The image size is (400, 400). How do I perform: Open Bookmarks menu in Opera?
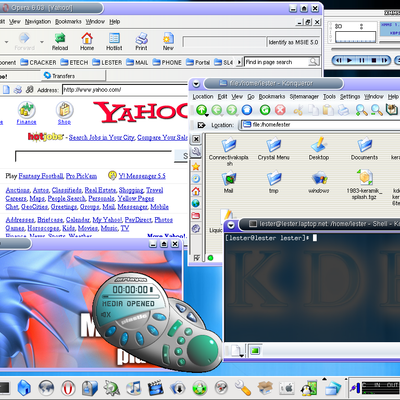click(x=68, y=22)
